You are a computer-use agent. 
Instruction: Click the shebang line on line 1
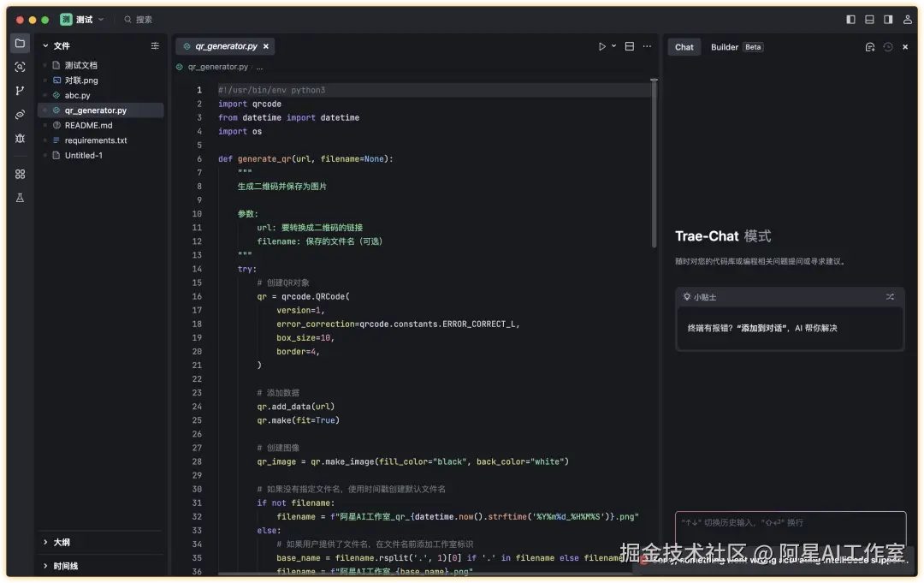[271, 90]
